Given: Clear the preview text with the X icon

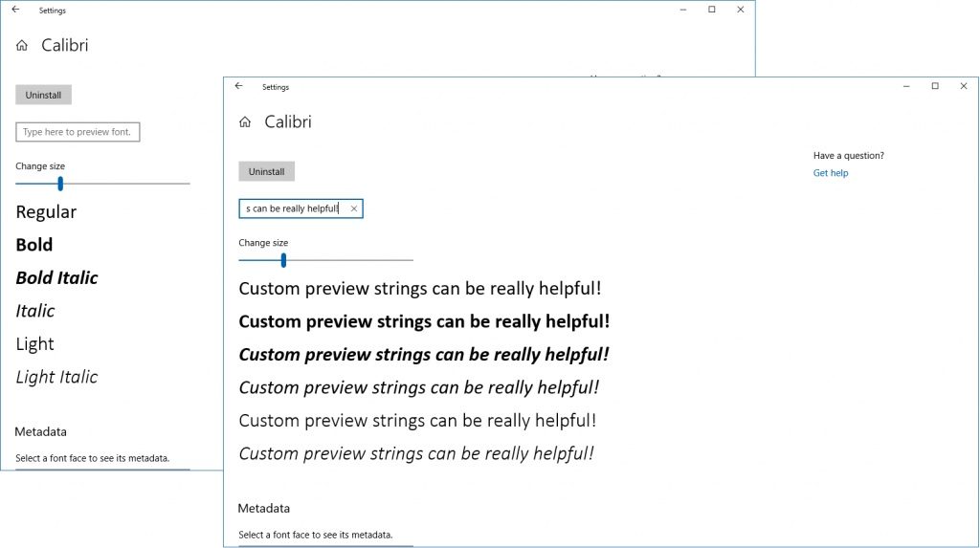Looking at the screenshot, I should pyautogui.click(x=354, y=208).
